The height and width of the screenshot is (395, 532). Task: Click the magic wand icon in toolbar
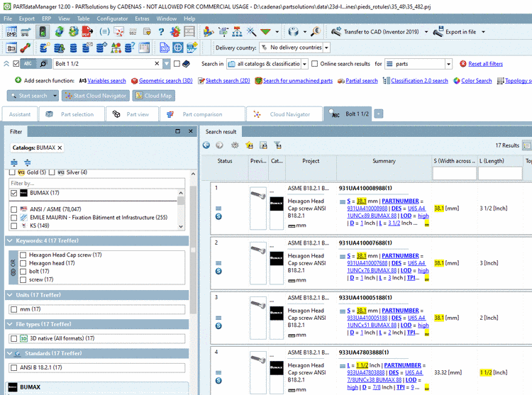[251, 32]
